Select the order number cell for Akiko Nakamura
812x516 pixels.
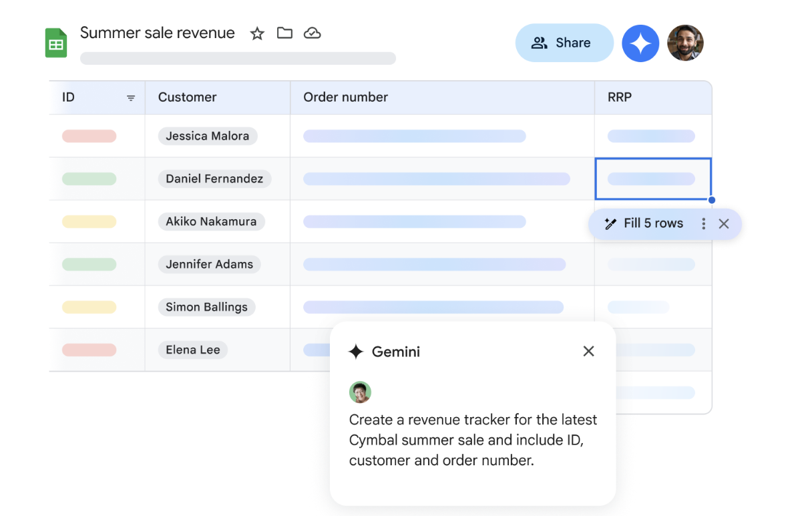click(442, 222)
